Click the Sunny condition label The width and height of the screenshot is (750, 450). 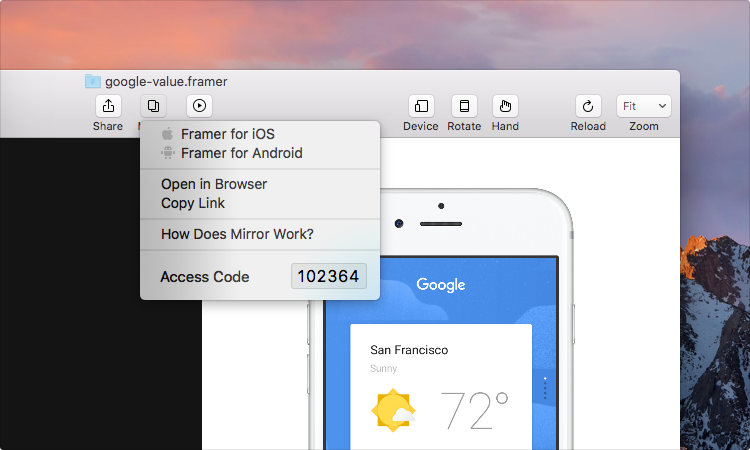[x=384, y=369]
